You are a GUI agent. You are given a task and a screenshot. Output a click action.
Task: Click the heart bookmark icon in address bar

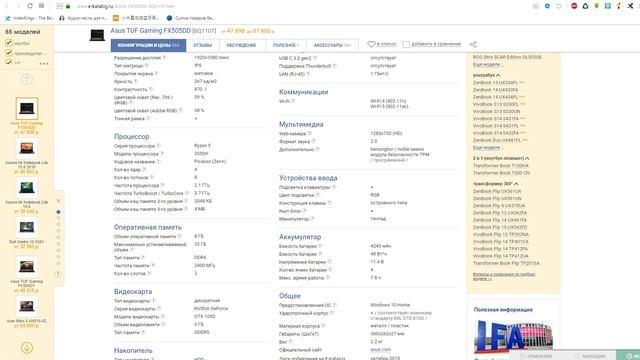(559, 6)
